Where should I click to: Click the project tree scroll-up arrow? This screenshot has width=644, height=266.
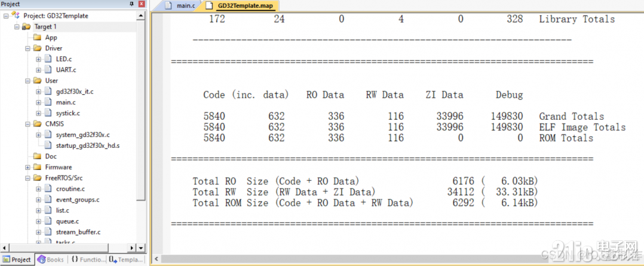[x=141, y=16]
